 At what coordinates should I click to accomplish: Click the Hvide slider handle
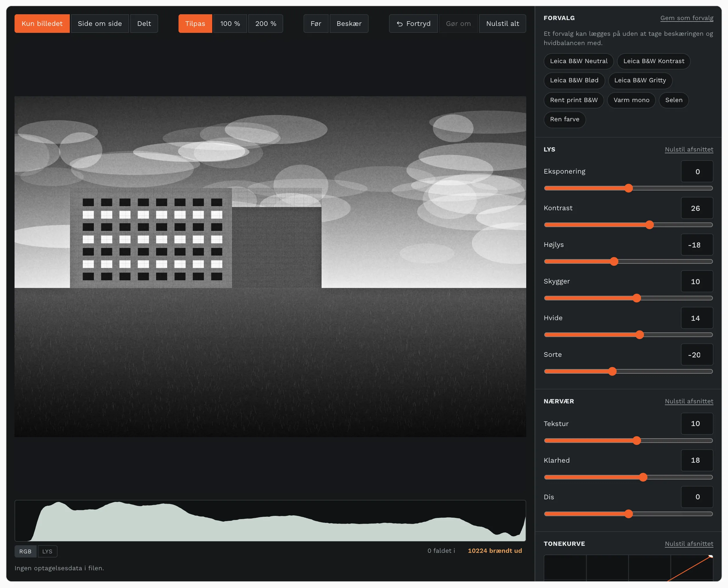[x=639, y=335]
